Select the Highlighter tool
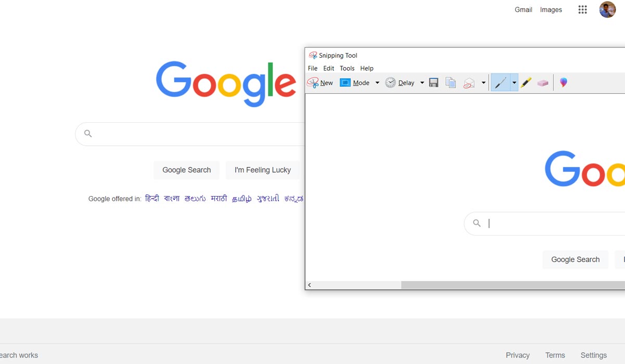625x364 pixels. [526, 83]
